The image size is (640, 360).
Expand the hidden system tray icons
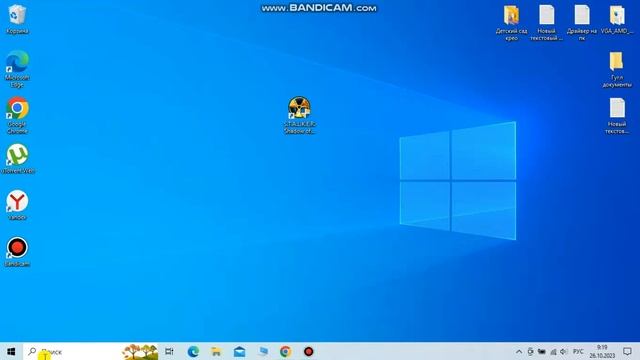coord(519,351)
